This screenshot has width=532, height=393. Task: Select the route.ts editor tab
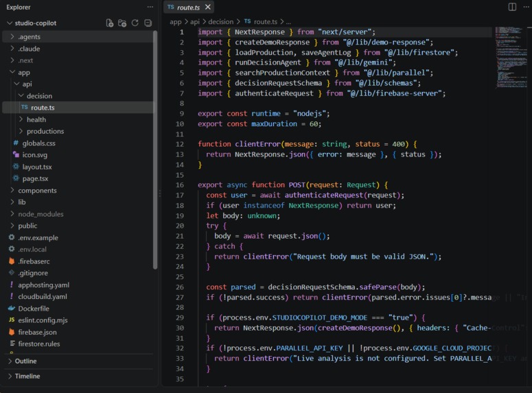(x=188, y=7)
